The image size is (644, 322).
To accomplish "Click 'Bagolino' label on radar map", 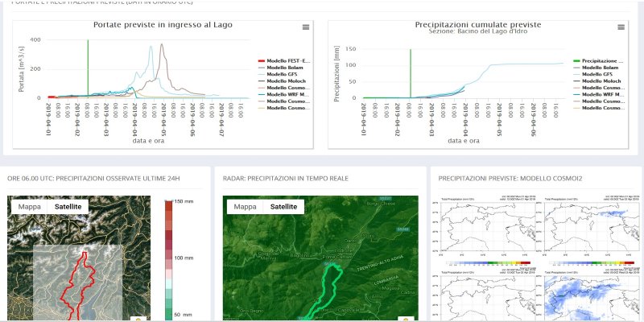I will pos(299,255).
